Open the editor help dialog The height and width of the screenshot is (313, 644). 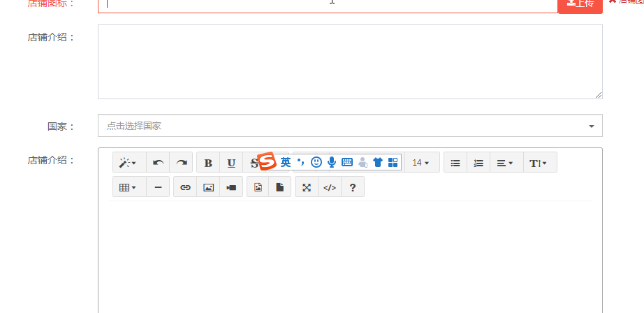click(x=353, y=187)
